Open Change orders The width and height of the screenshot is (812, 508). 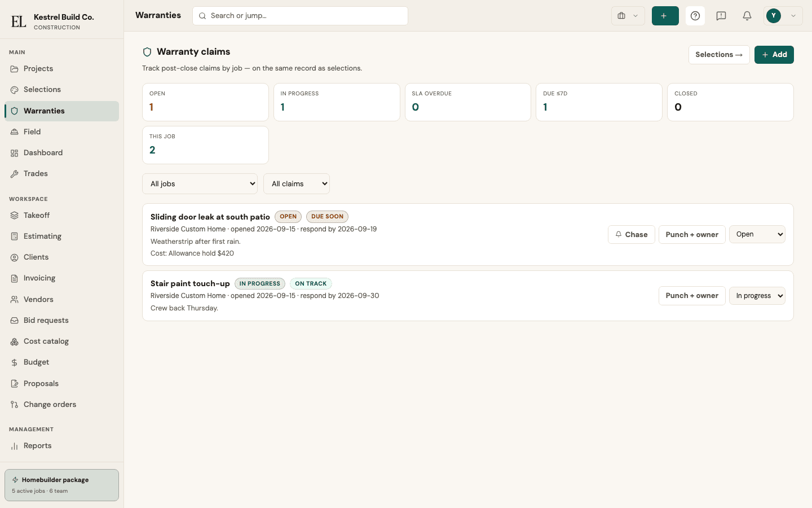click(x=62, y=405)
